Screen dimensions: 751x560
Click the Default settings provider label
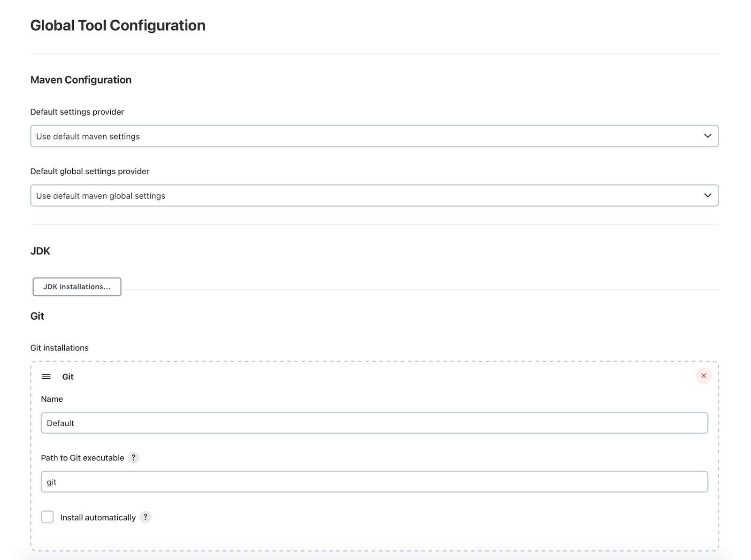(77, 112)
